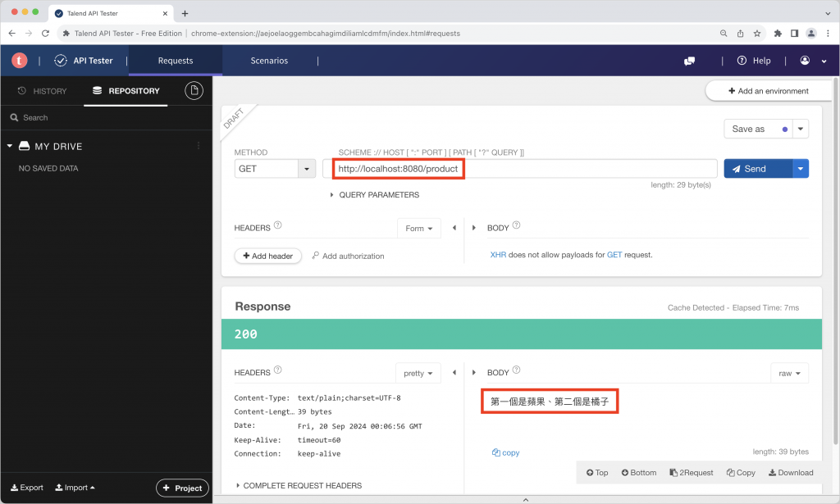Open the Import menu
This screenshot has width=840, height=504.
click(x=75, y=488)
